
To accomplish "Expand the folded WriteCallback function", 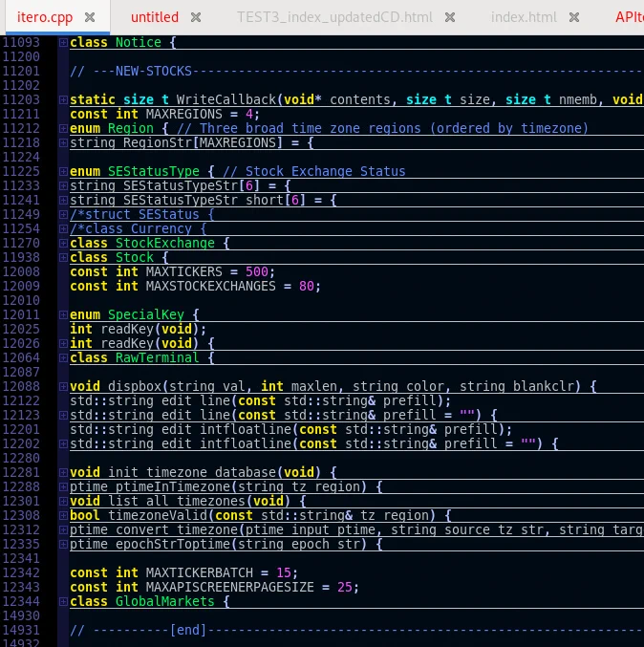I will point(63,99).
